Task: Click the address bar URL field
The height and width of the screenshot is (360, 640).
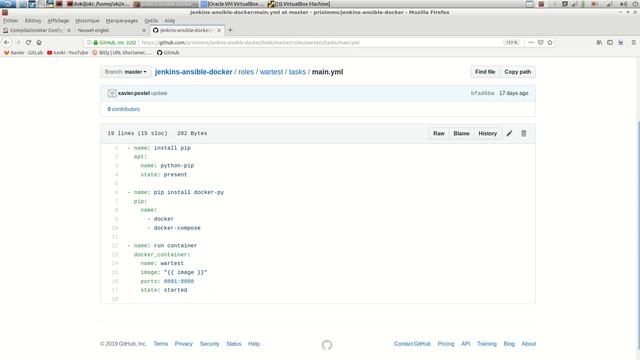Action: point(318,42)
